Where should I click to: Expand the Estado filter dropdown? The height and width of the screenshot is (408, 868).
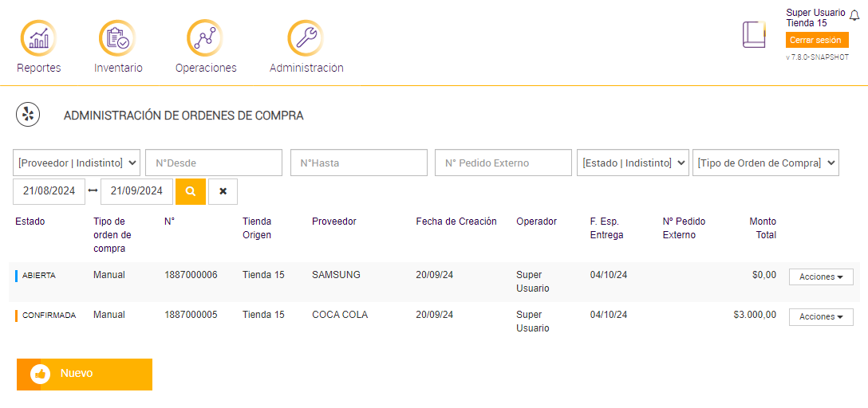[633, 163]
